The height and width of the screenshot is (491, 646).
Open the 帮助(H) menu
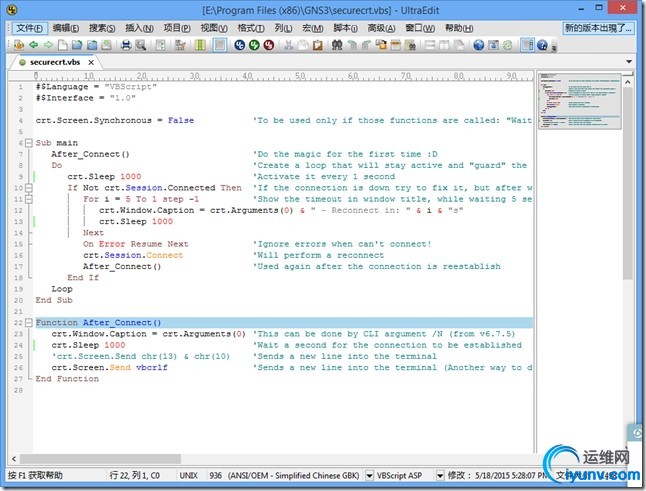click(459, 28)
